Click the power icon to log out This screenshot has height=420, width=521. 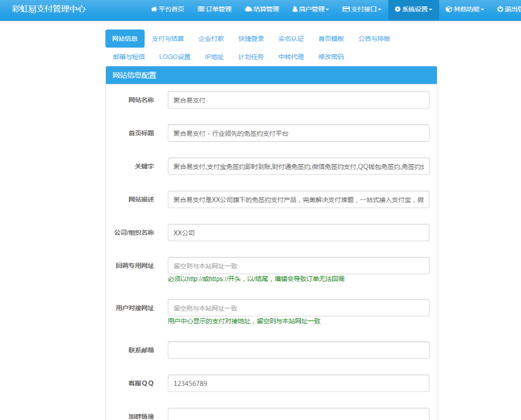click(500, 9)
